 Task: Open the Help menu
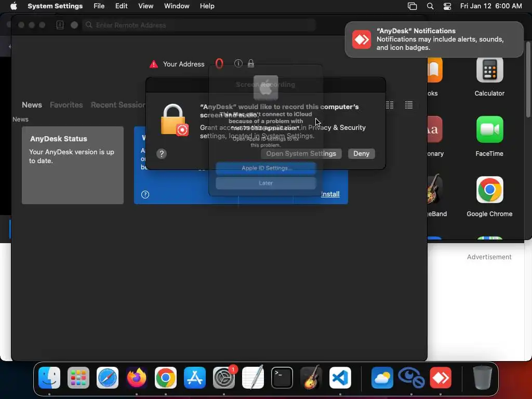pyautogui.click(x=207, y=6)
